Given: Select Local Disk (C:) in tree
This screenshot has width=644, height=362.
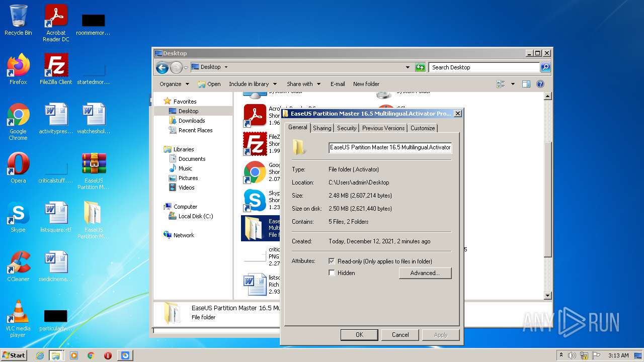Looking at the screenshot, I should point(196,216).
